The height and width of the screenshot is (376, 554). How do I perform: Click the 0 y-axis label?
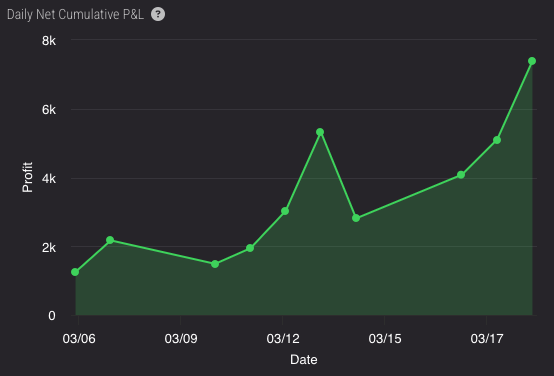pyautogui.click(x=52, y=316)
